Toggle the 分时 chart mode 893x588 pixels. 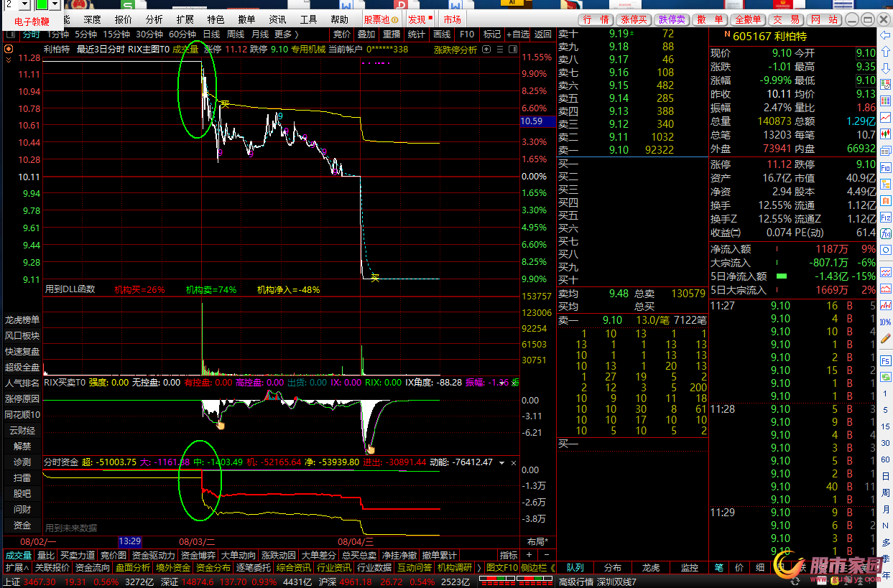click(x=30, y=34)
